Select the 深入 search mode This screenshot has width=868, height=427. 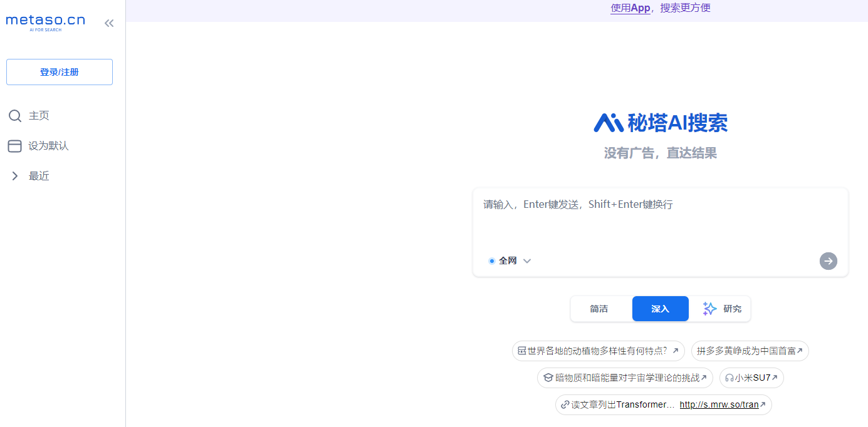pos(660,309)
